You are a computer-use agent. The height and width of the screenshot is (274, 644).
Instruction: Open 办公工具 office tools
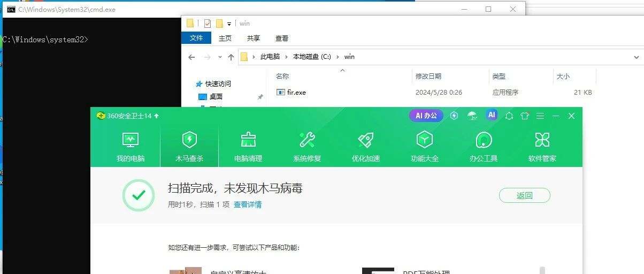tap(484, 147)
